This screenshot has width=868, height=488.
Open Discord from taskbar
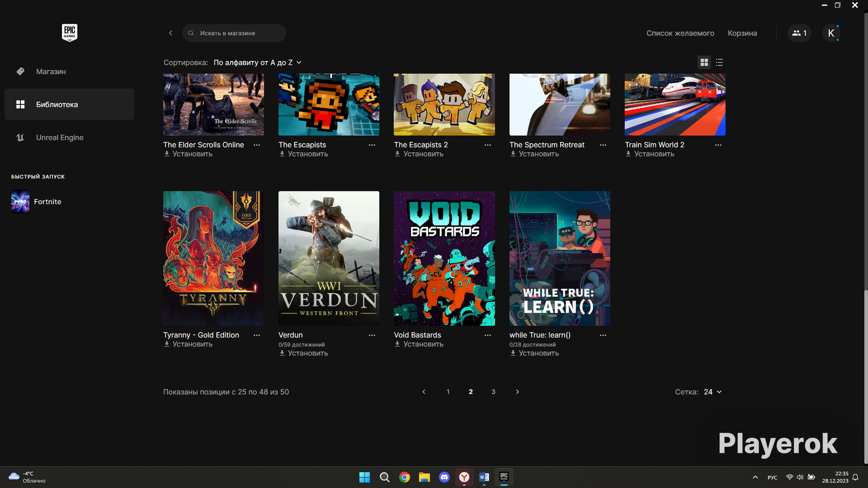pyautogui.click(x=444, y=477)
